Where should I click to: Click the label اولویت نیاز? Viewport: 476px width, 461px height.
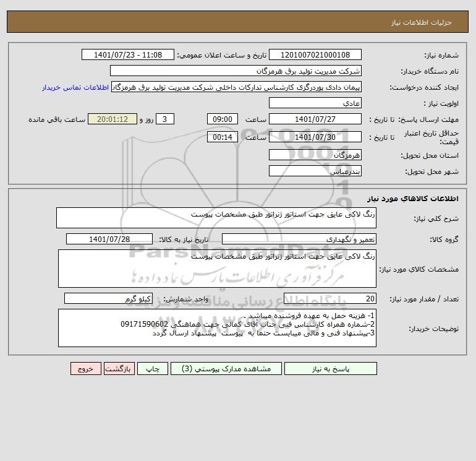pyautogui.click(x=441, y=103)
